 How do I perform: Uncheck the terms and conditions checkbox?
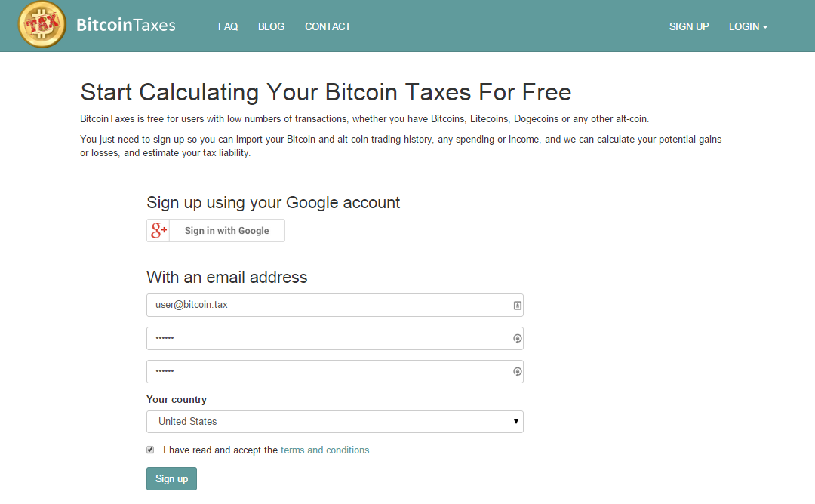[150, 450]
